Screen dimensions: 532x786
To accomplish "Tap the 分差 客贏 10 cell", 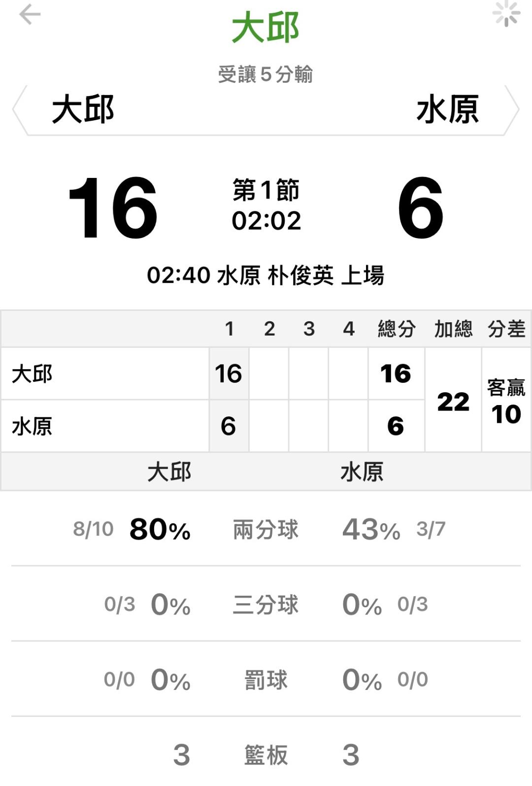I will (x=506, y=401).
